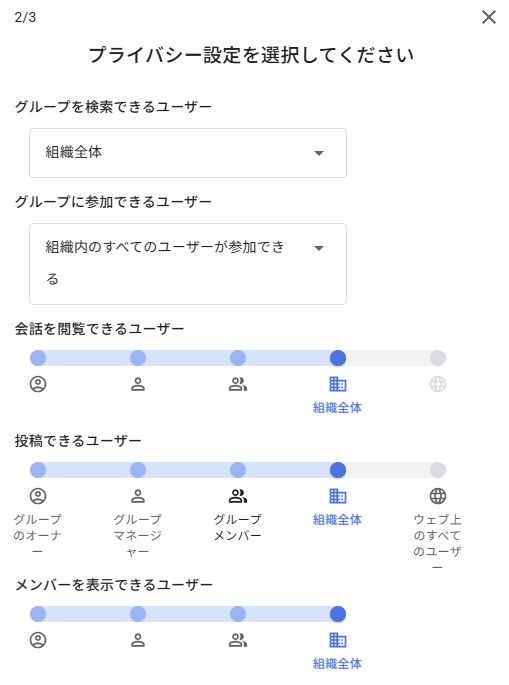Set 投稿できるユーザー slider to web-wide stop

click(x=438, y=470)
